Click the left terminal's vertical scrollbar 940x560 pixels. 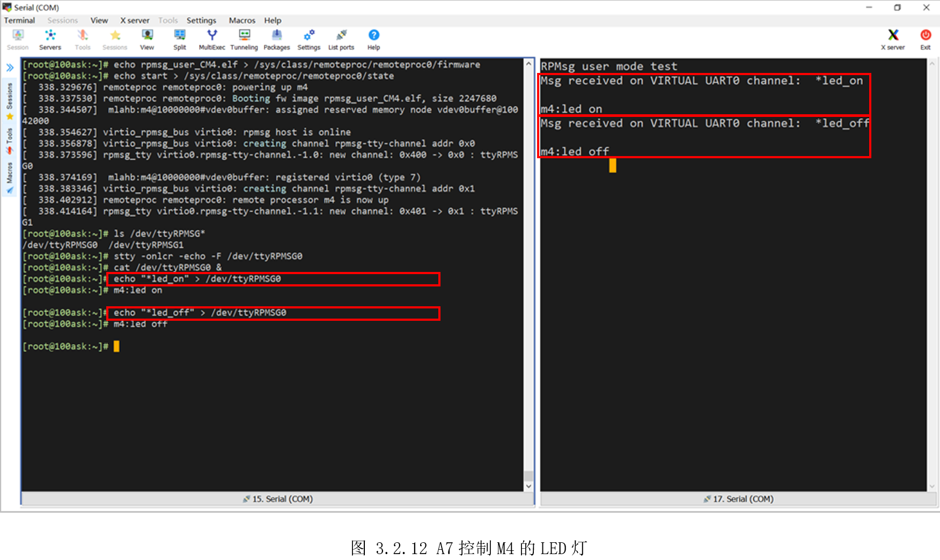[x=528, y=268]
